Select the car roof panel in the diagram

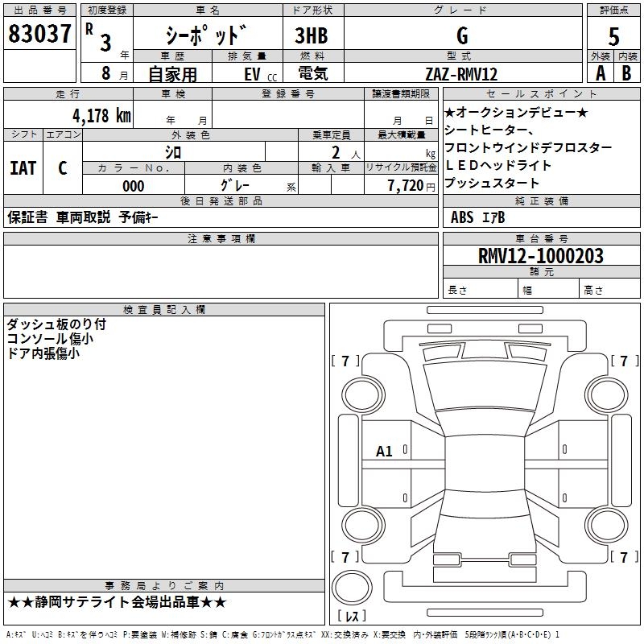click(x=485, y=464)
